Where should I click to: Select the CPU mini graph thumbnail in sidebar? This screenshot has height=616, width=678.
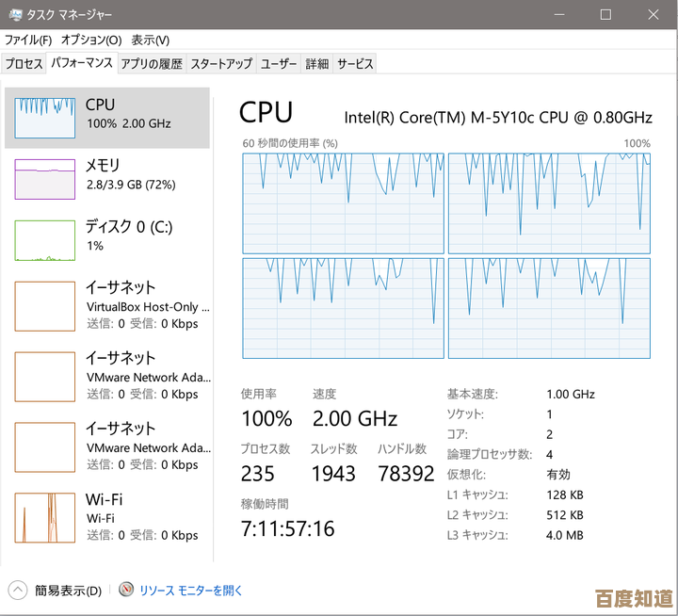point(45,118)
